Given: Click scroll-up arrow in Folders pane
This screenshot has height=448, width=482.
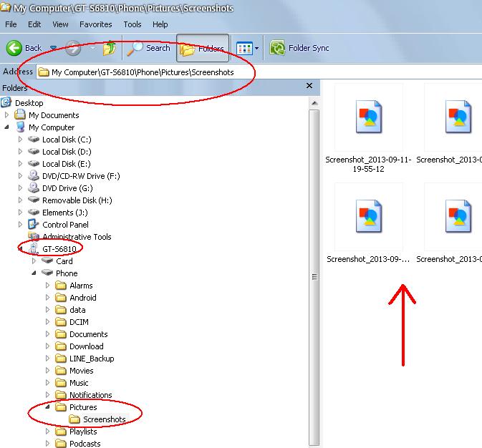Looking at the screenshot, I should pos(314,103).
